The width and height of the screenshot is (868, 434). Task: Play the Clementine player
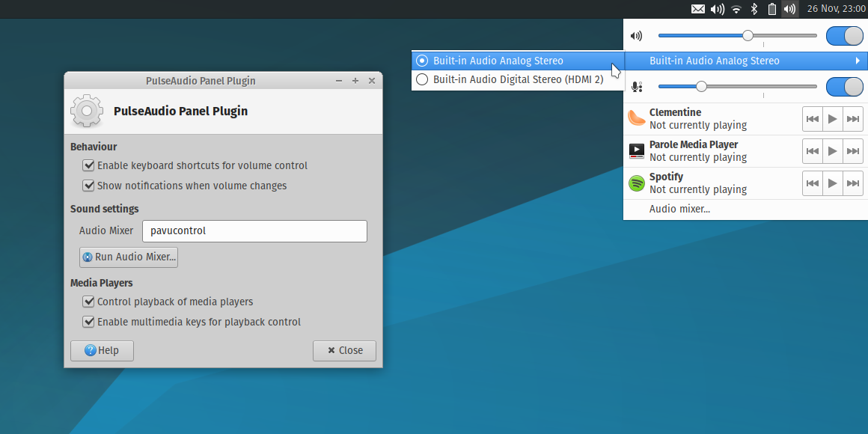(833, 119)
